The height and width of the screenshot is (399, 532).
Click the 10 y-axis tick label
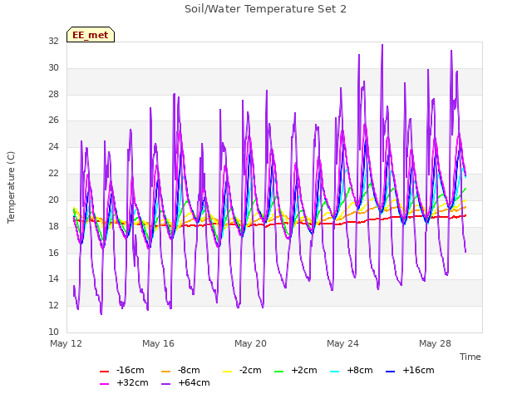[53, 332]
